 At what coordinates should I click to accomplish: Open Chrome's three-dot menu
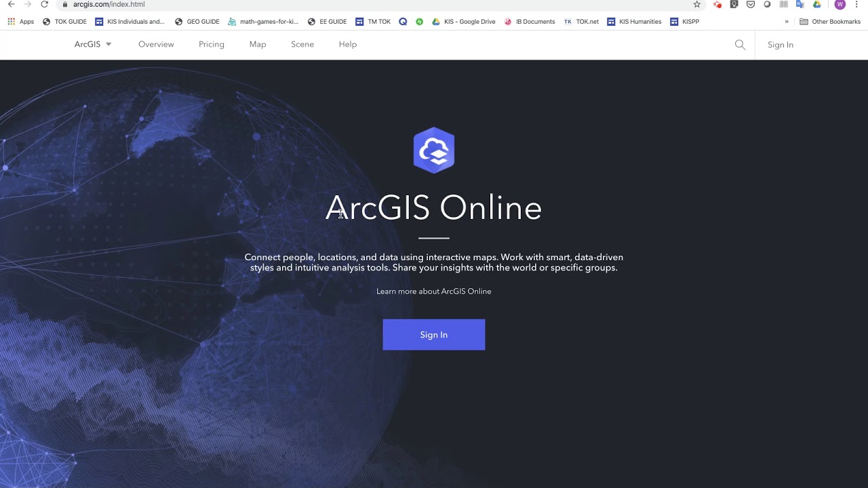pyautogui.click(x=857, y=4)
